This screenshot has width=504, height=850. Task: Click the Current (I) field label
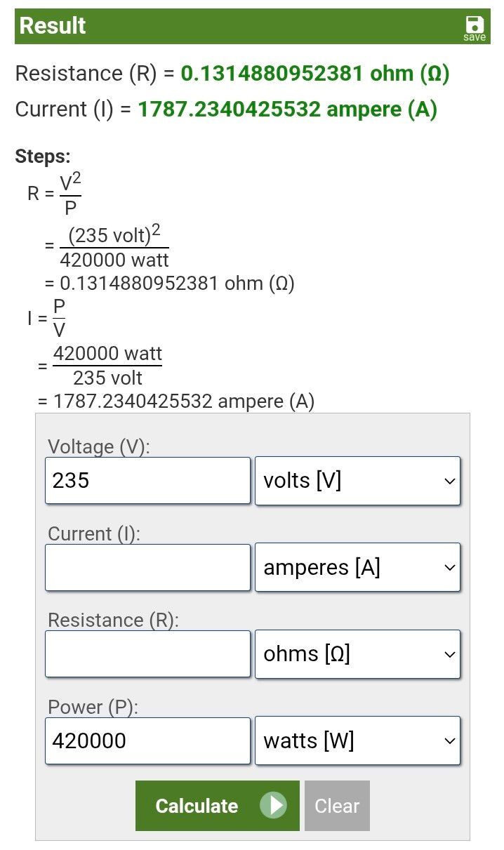(94, 533)
